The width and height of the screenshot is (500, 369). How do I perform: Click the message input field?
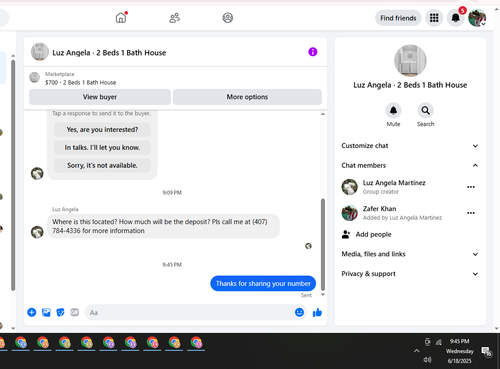click(190, 312)
